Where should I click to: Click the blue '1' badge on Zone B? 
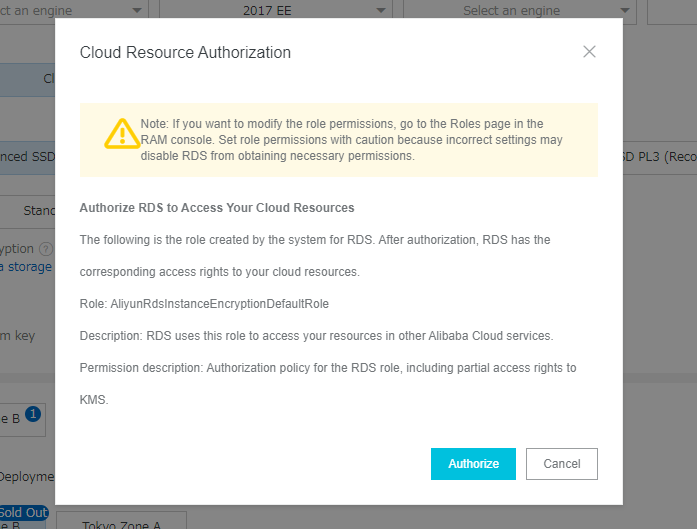[x=33, y=414]
